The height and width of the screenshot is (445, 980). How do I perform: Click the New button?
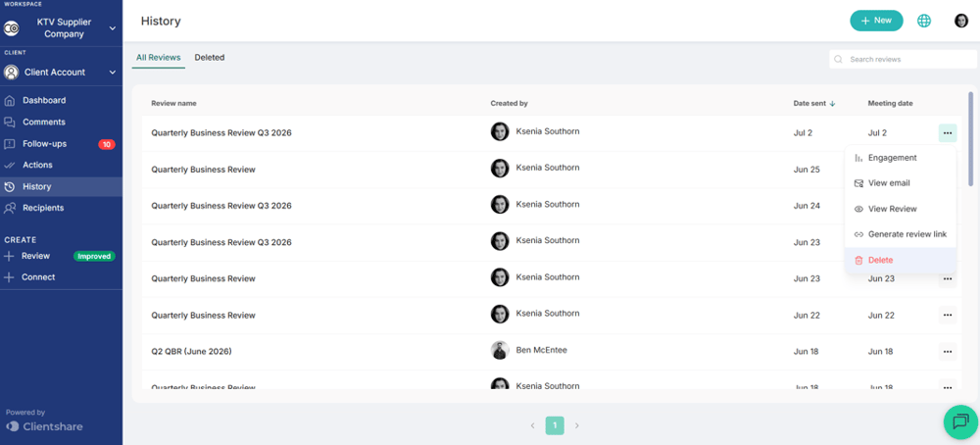(x=876, y=21)
